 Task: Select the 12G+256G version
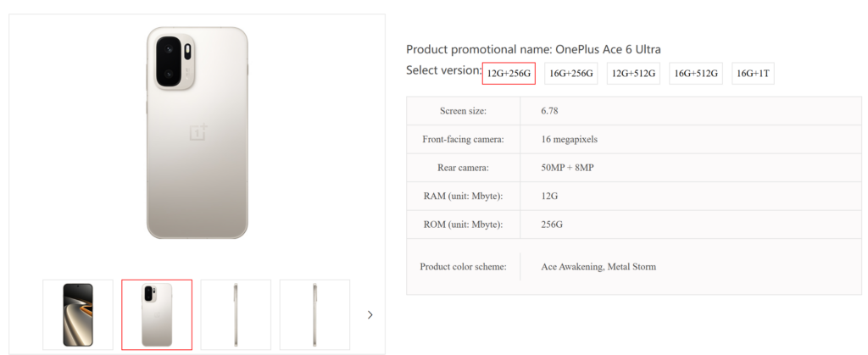click(x=509, y=74)
